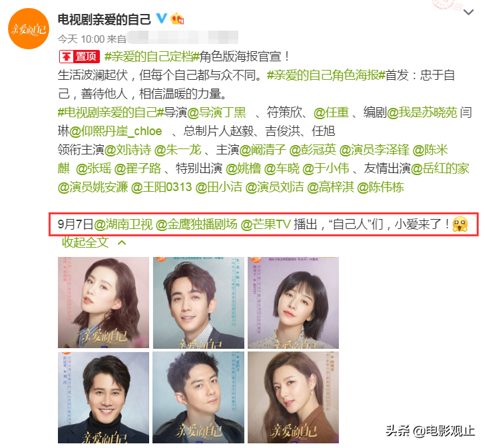The image size is (486, 448).
Task: Click the orange 亲爱的自己 profile avatar
Action: click(29, 29)
